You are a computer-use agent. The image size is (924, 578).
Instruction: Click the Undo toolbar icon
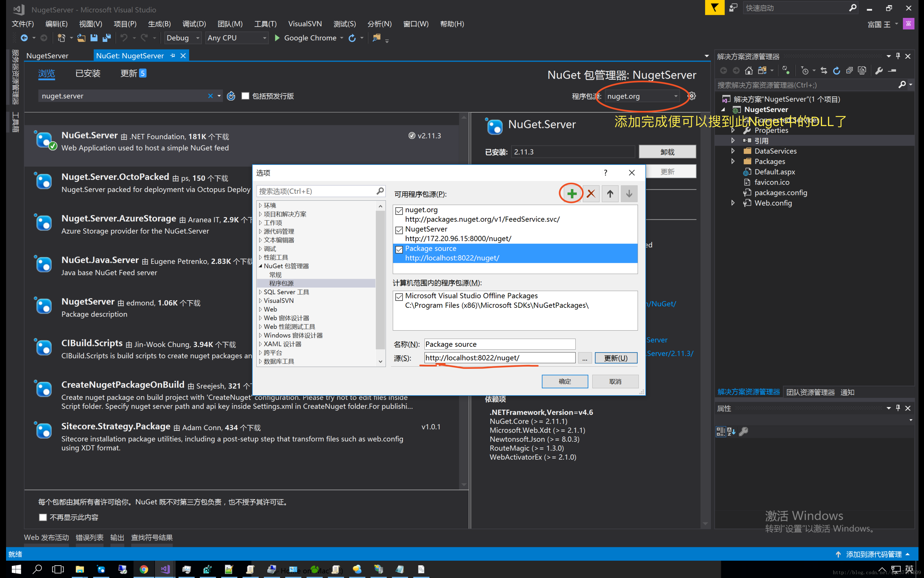click(x=124, y=38)
